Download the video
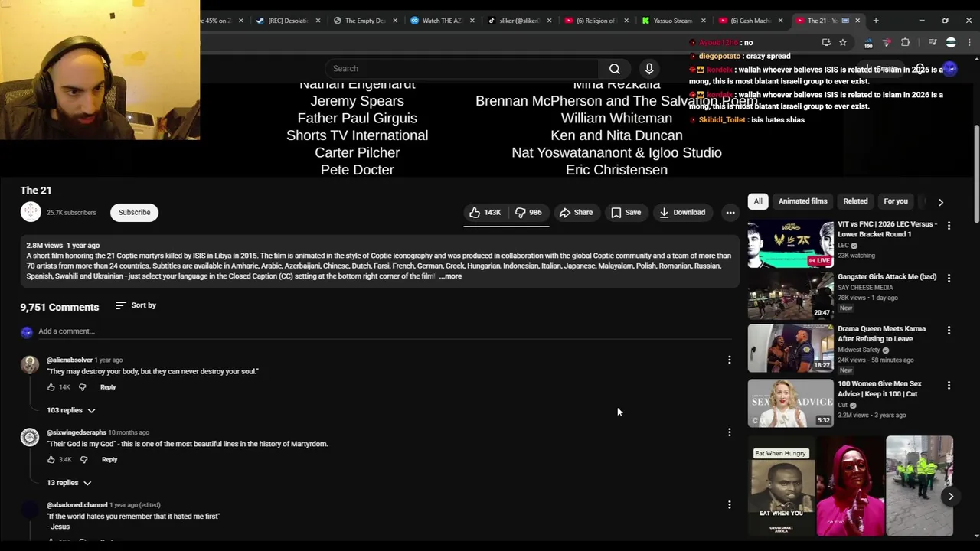Viewport: 980px width, 551px height. click(682, 213)
